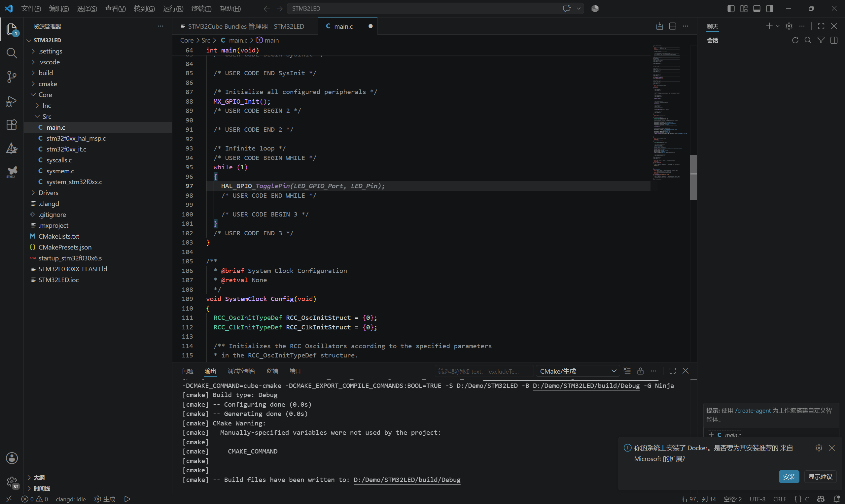Clear the output panel
The width and height of the screenshot is (845, 504).
[x=627, y=371]
